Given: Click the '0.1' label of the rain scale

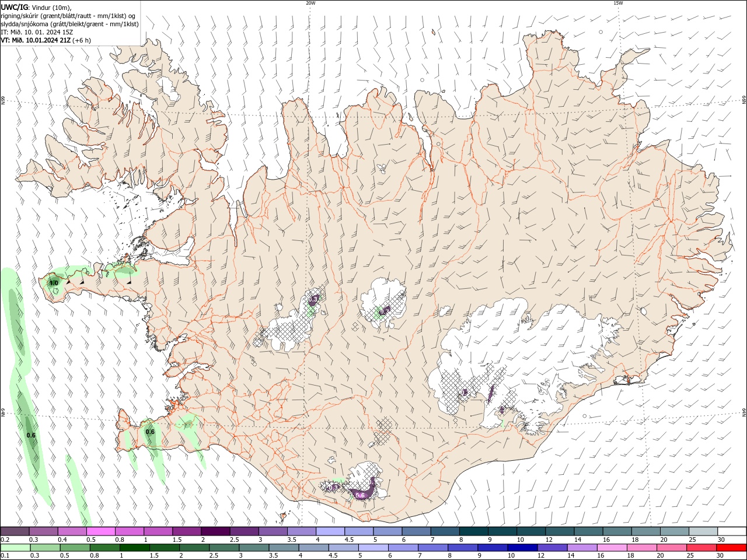Looking at the screenshot, I should tap(5, 556).
